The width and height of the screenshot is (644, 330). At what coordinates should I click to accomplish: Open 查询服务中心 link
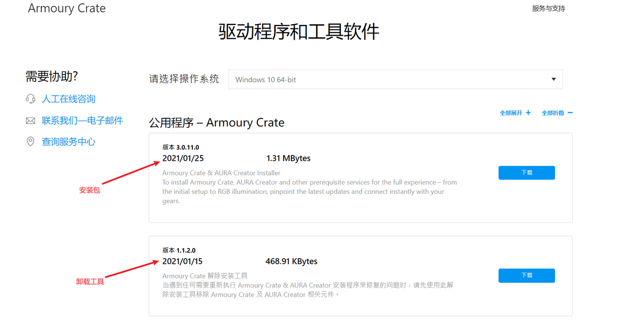(x=69, y=142)
